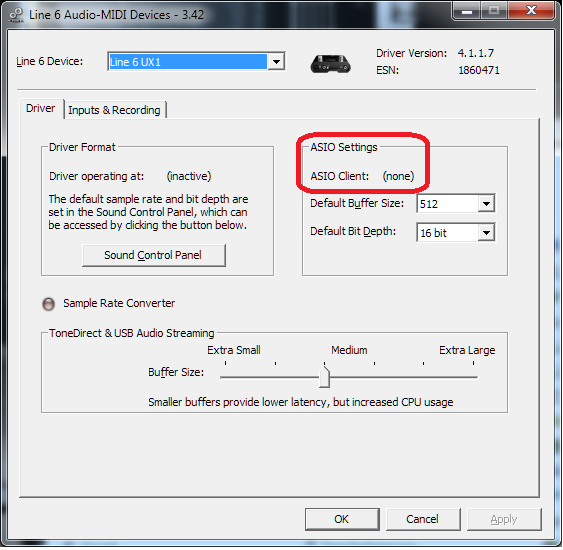
Task: Click the Line 6 app icon in title bar
Action: [16, 15]
